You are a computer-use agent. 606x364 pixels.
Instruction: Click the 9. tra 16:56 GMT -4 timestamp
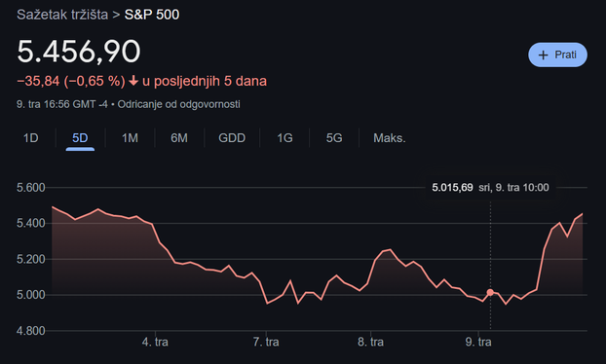pos(62,104)
